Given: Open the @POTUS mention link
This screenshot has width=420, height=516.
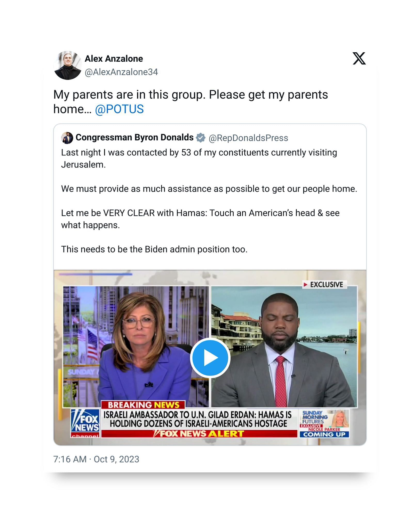Looking at the screenshot, I should click(x=119, y=109).
